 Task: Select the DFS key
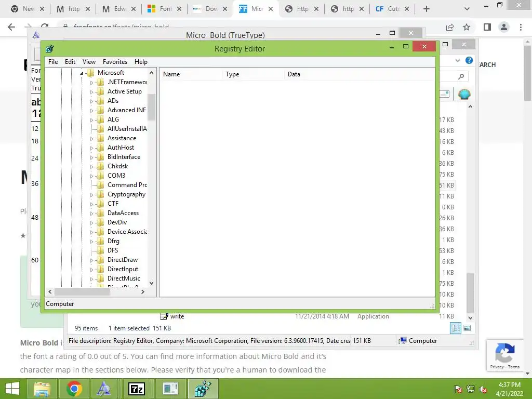click(113, 250)
